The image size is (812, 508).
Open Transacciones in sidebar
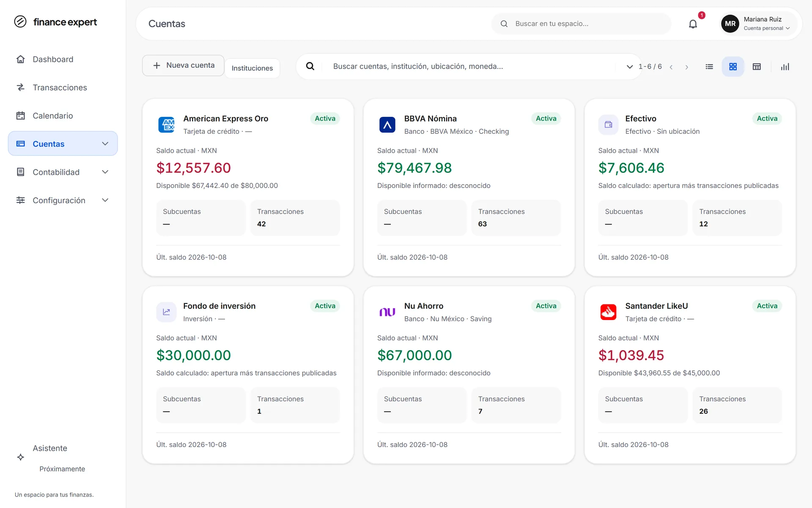[63, 87]
